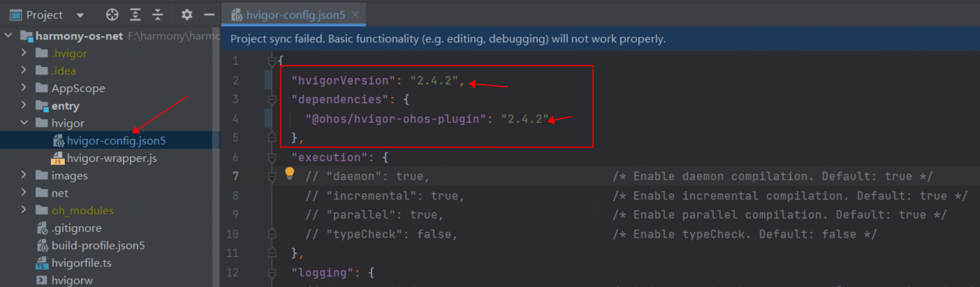Click the .hvigor folder icon

coord(42,53)
